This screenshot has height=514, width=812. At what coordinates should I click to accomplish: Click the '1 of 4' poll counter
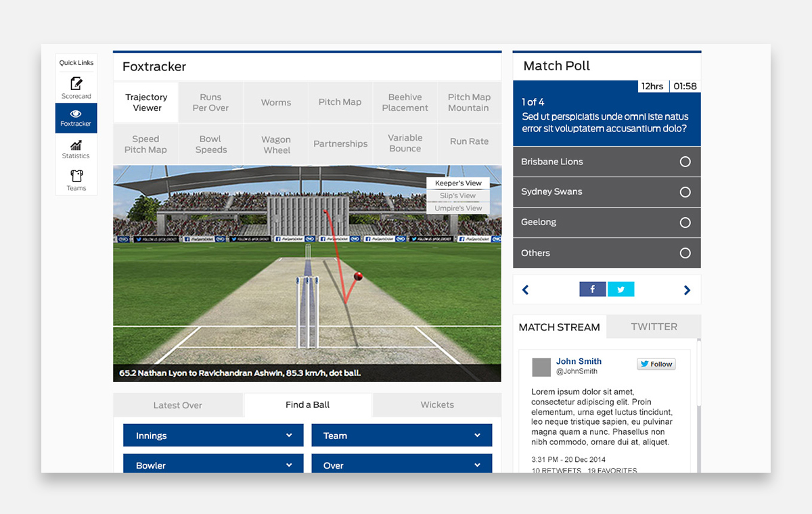pyautogui.click(x=533, y=102)
